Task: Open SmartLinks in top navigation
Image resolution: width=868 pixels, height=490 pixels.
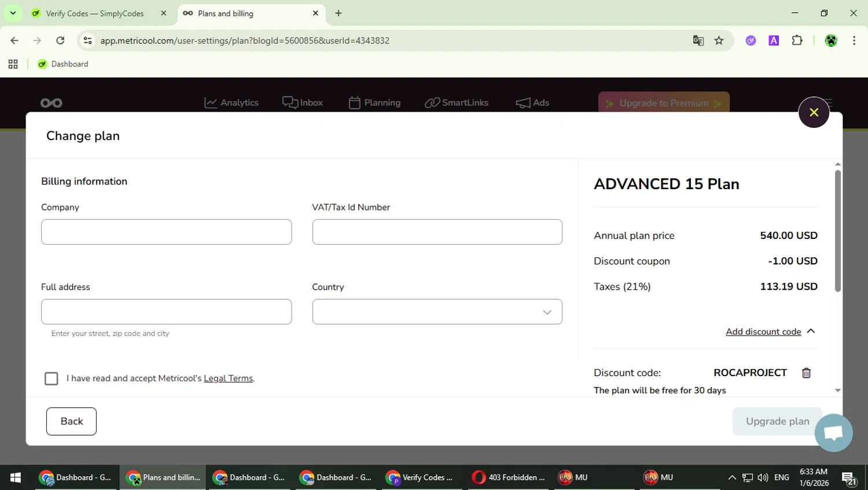Action: (x=457, y=102)
